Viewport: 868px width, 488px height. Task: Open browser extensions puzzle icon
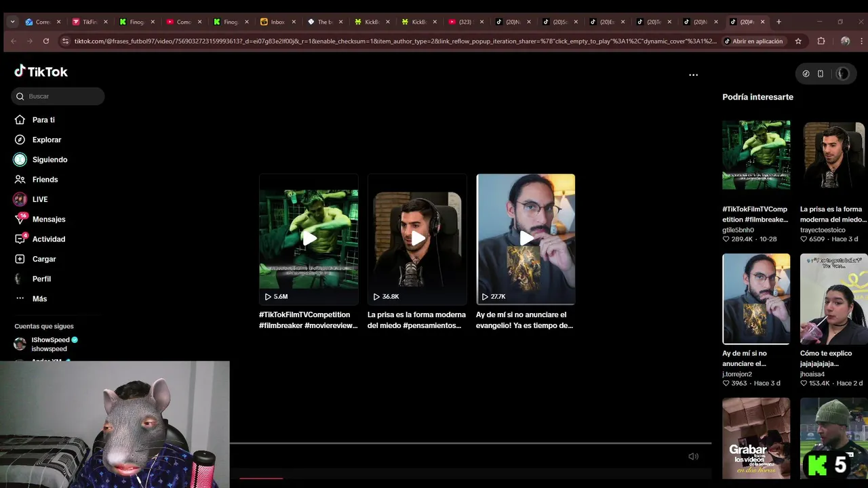click(821, 41)
